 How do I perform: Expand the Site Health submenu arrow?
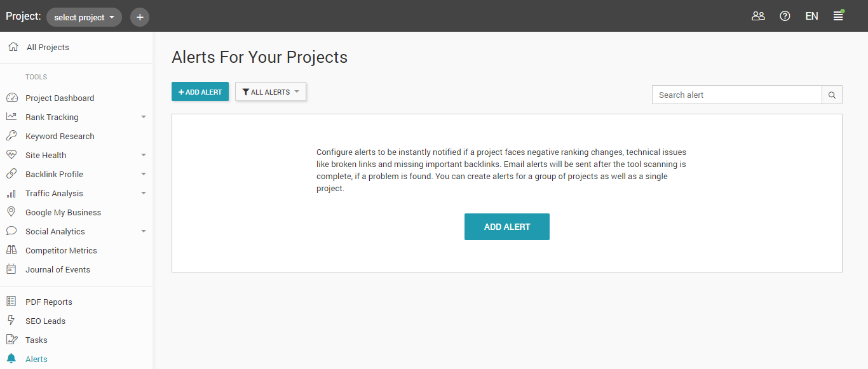(144, 156)
